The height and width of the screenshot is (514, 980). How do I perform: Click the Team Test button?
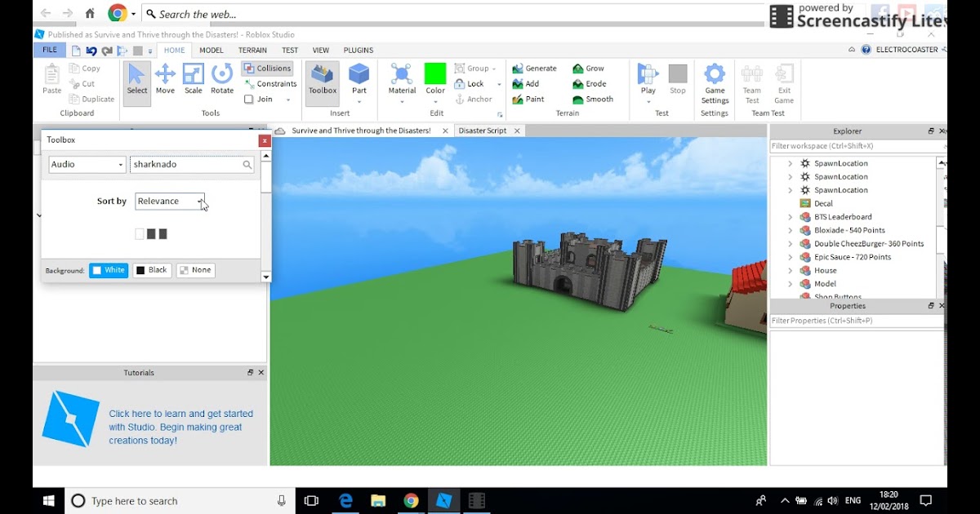click(x=752, y=84)
